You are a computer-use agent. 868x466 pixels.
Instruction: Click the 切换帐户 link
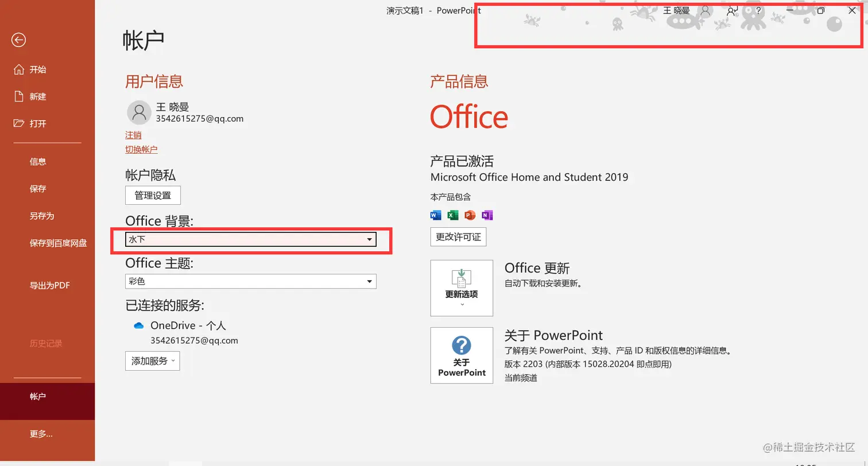pyautogui.click(x=141, y=149)
